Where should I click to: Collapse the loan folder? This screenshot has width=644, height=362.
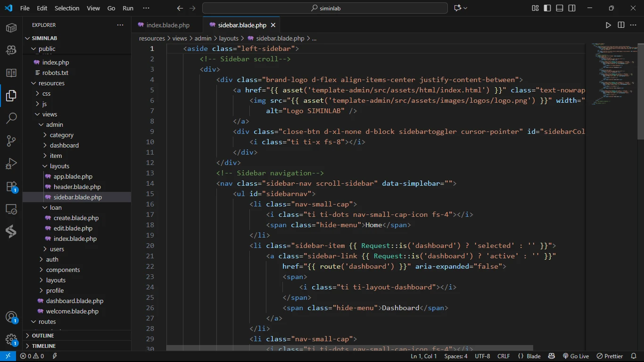[56, 207]
